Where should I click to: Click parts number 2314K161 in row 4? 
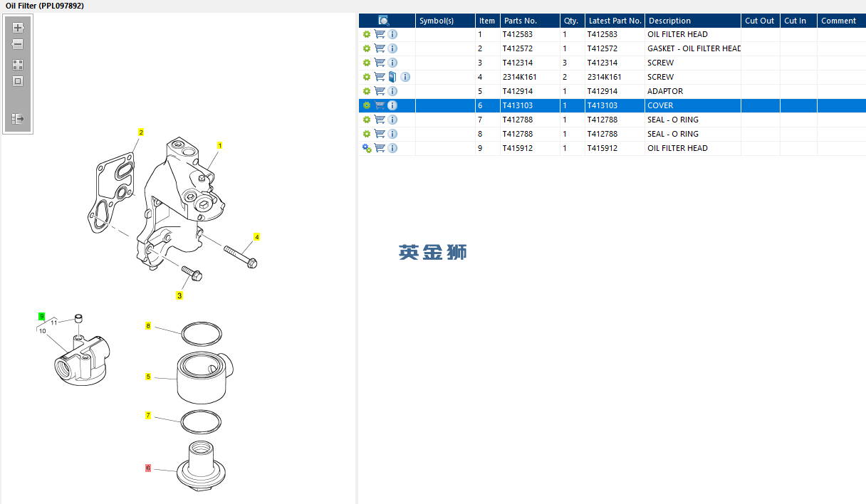pyautogui.click(x=520, y=77)
